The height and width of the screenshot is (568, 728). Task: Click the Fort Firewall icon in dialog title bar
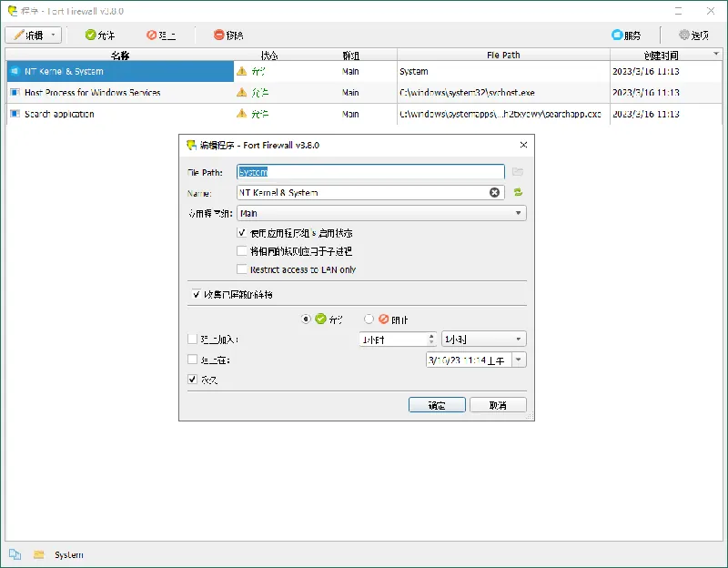[191, 145]
